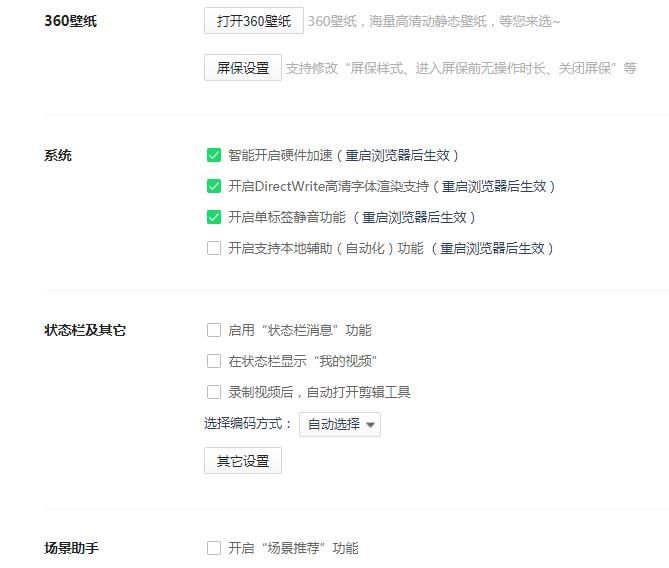This screenshot has width=669, height=568.
Task: Click the 选择编码方式 label
Action: 248,424
